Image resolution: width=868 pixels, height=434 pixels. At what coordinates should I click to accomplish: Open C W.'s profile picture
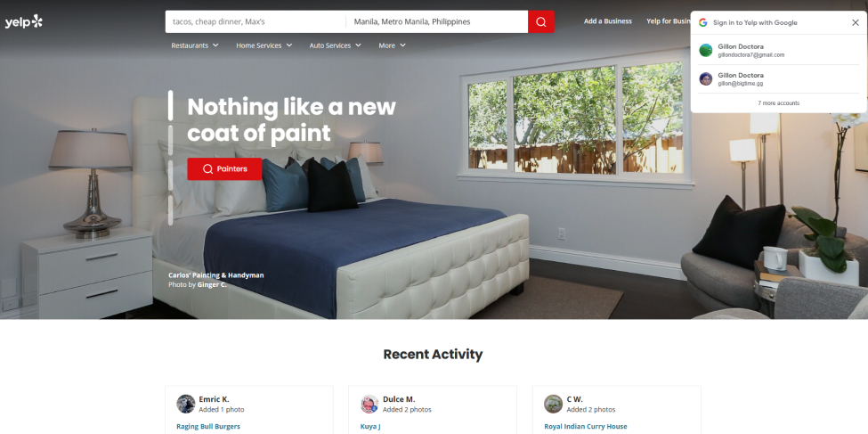coord(554,404)
